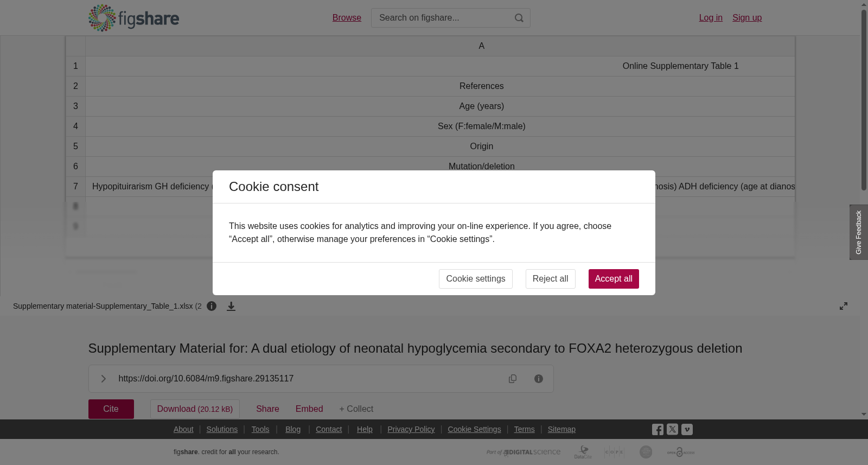Reject all cookies
The width and height of the screenshot is (868, 465).
pos(551,279)
